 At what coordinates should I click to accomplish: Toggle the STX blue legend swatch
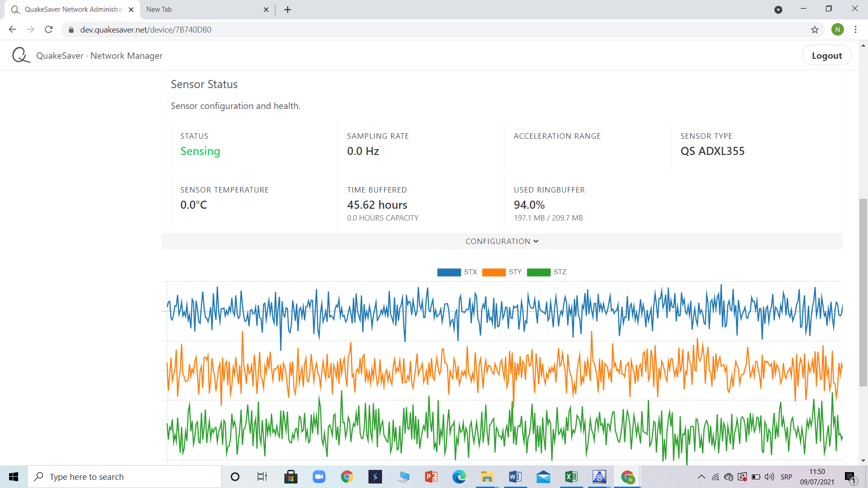449,272
